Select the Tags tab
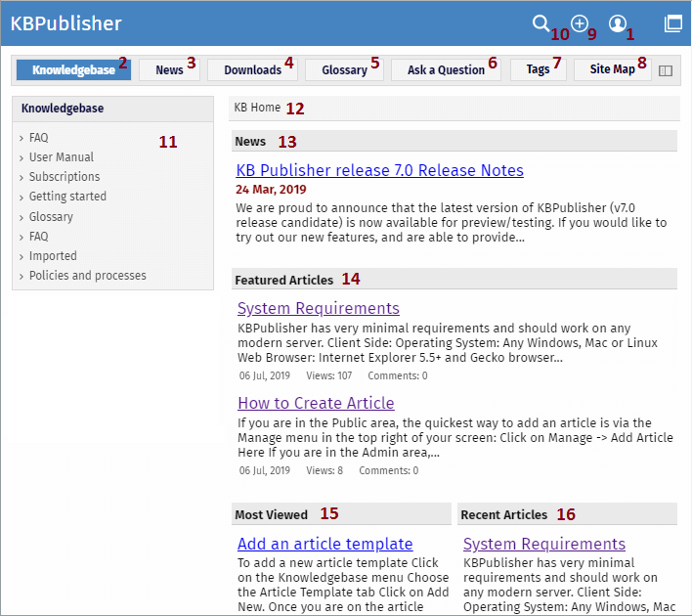Viewport: 692px width, 616px height. click(538, 69)
